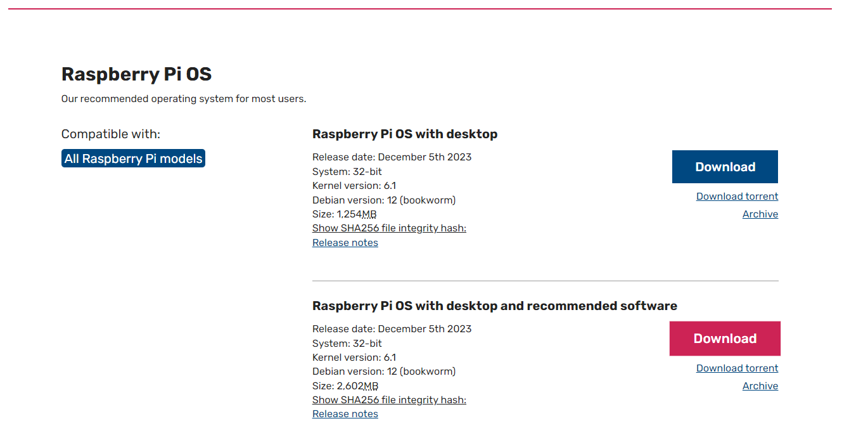Click the Raspberry Pi OS main heading

(136, 74)
